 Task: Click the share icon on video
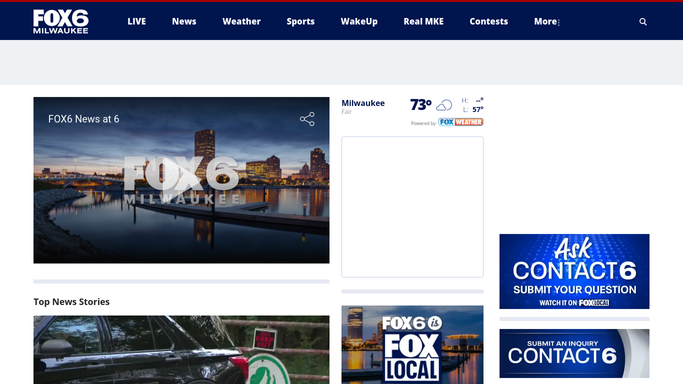tap(307, 119)
